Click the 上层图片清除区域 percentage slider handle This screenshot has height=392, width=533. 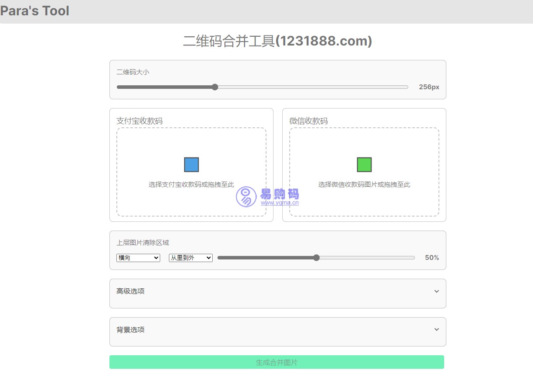click(x=316, y=258)
